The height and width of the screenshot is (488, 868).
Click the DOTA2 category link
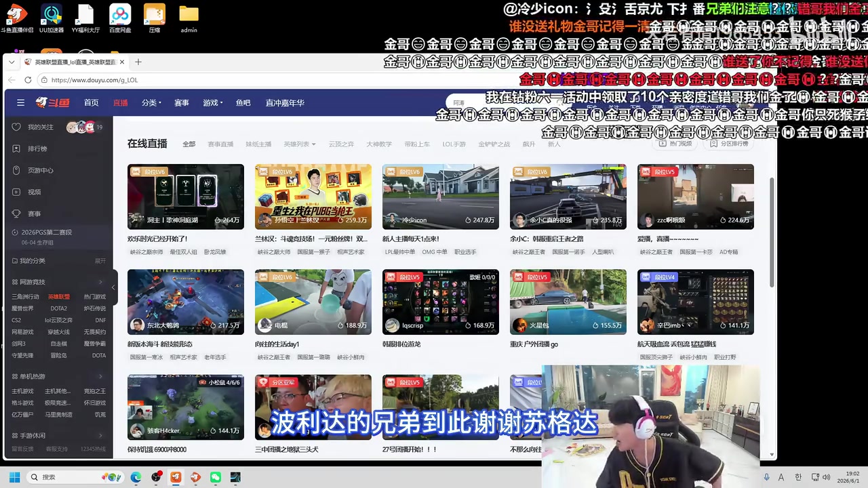59,308
